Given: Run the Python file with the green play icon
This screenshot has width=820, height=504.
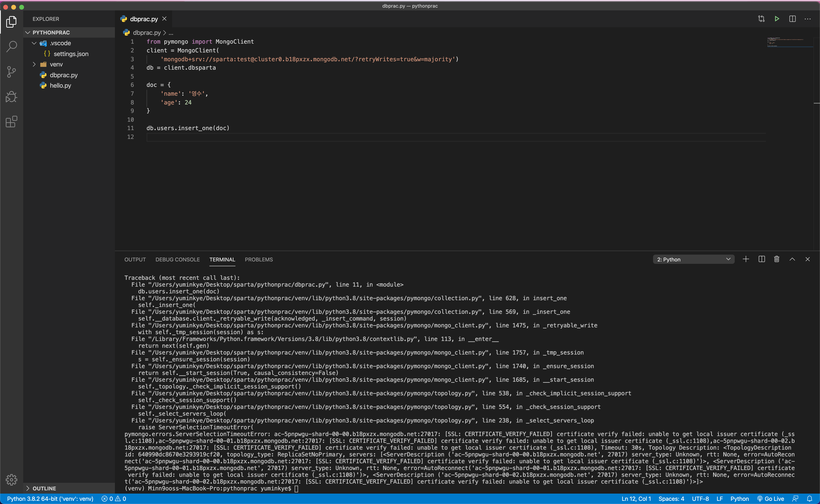Looking at the screenshot, I should 777,19.
